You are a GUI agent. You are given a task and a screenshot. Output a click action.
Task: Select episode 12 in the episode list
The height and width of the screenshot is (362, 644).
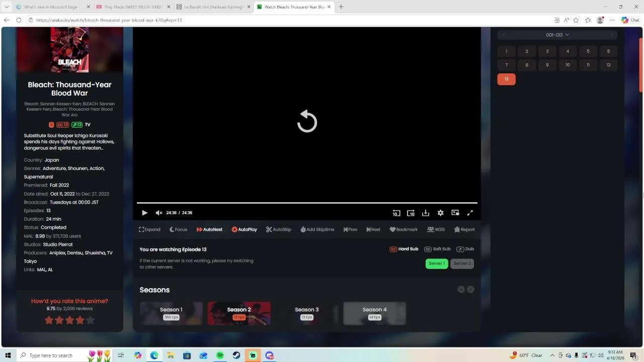tap(608, 65)
